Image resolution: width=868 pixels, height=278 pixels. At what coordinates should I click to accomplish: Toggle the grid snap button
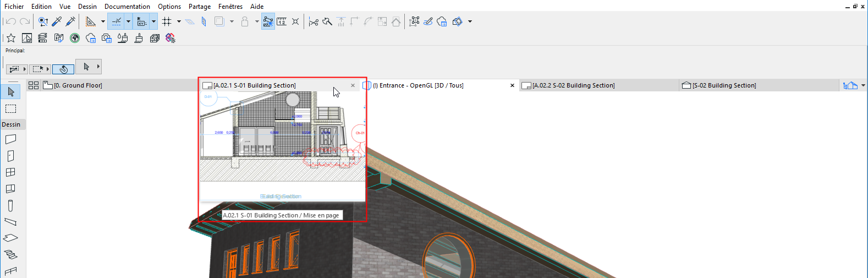tap(167, 21)
